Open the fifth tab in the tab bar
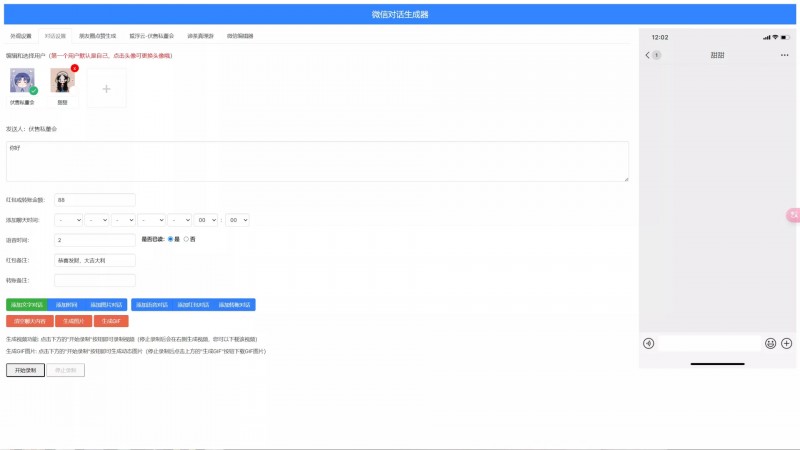This screenshot has height=450, width=800. (x=201, y=36)
